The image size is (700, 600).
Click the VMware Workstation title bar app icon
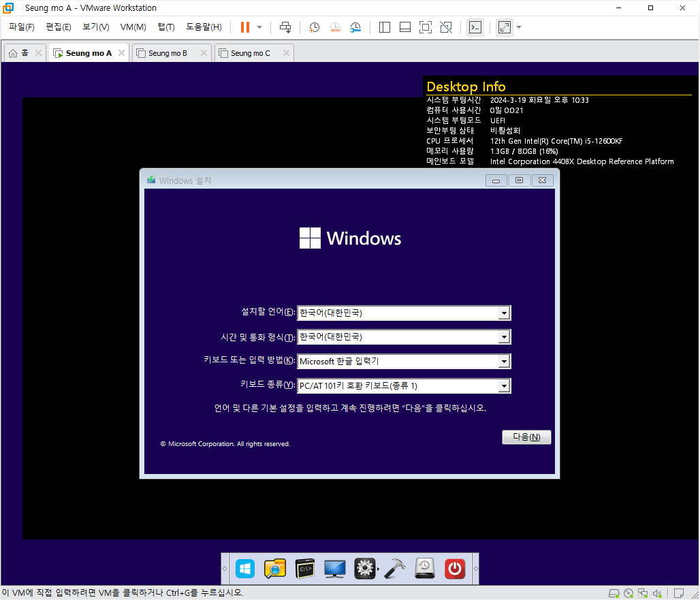click(8, 8)
